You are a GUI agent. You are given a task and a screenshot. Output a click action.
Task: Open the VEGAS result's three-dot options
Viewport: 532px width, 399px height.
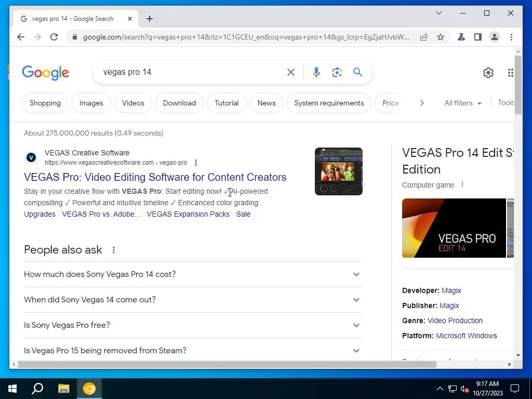coord(196,163)
